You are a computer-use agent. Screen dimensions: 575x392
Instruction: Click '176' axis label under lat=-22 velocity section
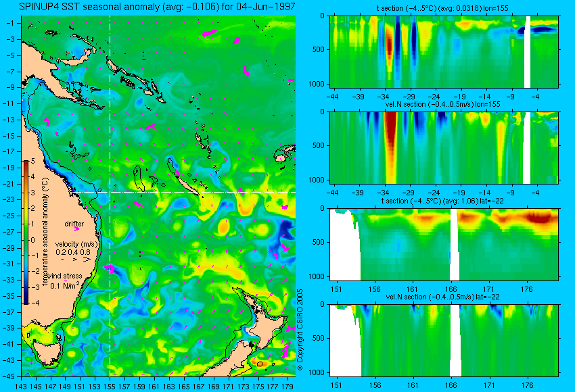pos(528,385)
